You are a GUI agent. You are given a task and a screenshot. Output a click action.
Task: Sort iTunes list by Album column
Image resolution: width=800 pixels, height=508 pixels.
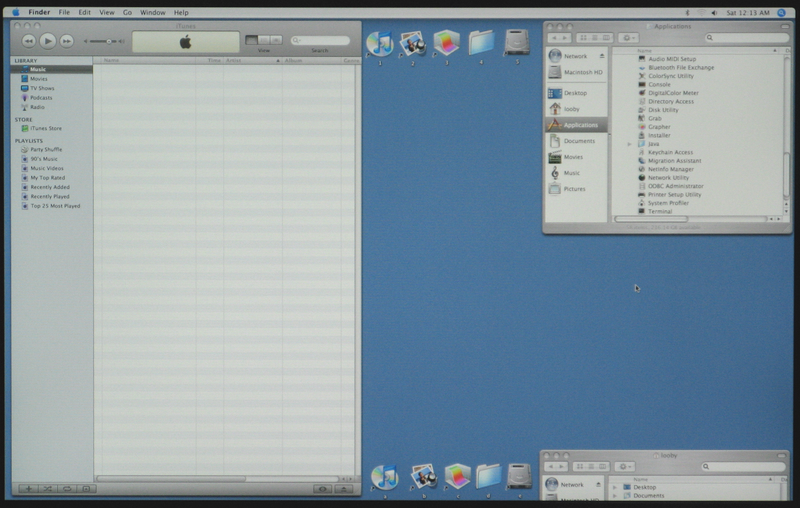pyautogui.click(x=312, y=60)
